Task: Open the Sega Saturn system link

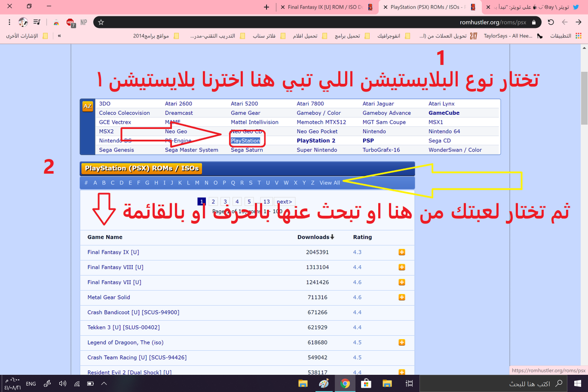Action: (x=247, y=150)
